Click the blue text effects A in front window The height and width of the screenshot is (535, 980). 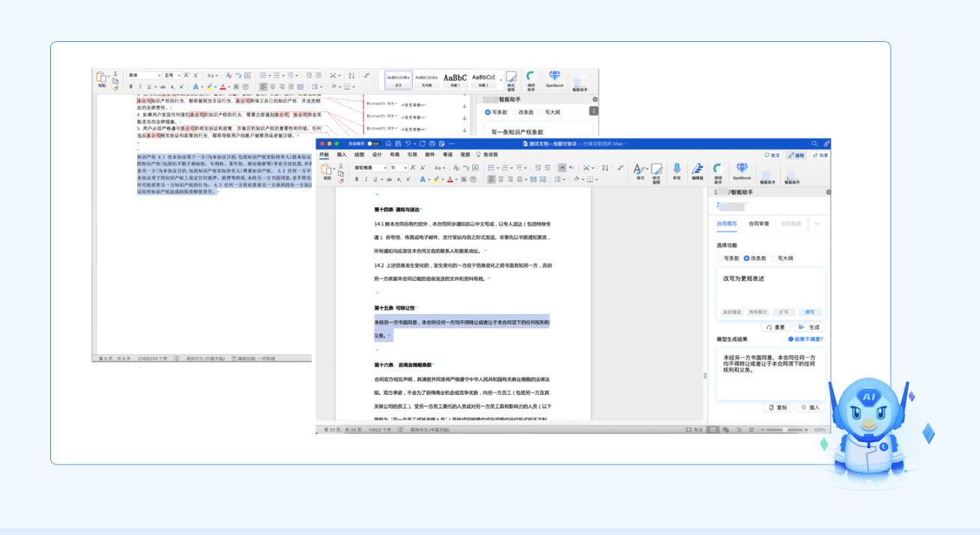point(423,180)
